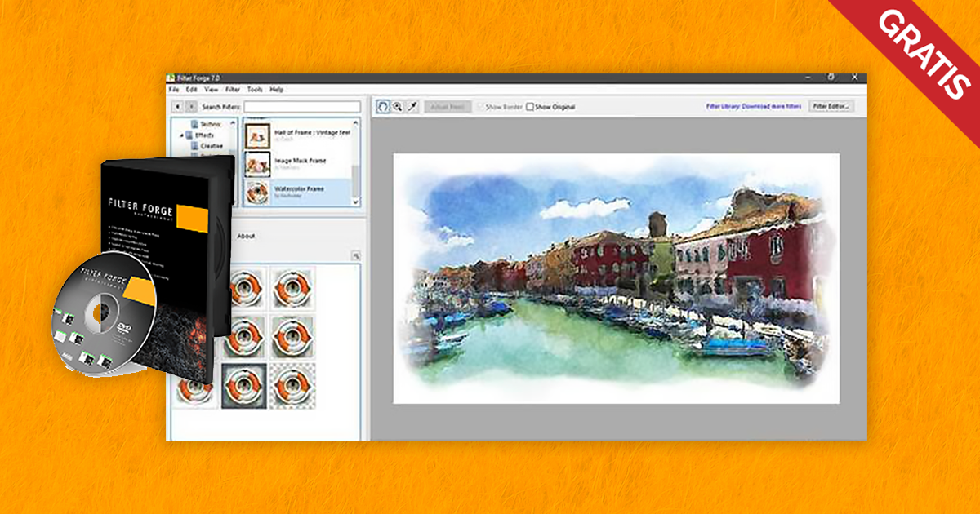The height and width of the screenshot is (514, 980).
Task: Click the back navigation arrow above the filter tree
Action: click(x=178, y=105)
